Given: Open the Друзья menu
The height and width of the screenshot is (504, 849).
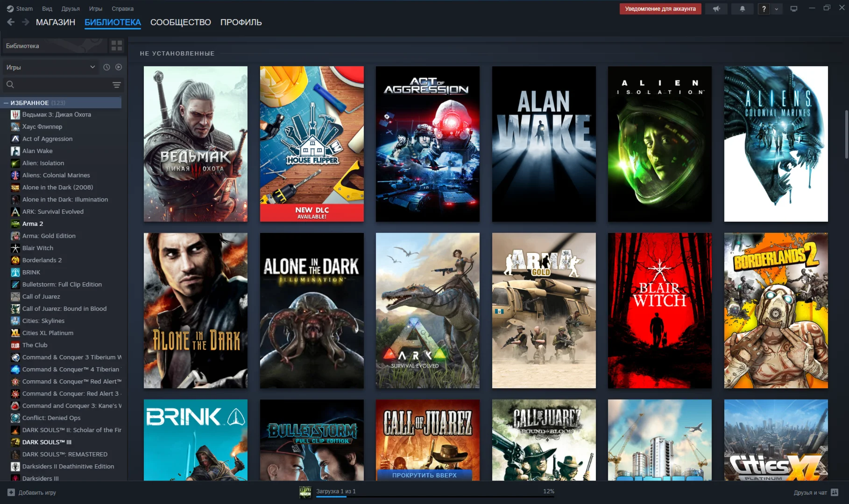Looking at the screenshot, I should pos(71,9).
